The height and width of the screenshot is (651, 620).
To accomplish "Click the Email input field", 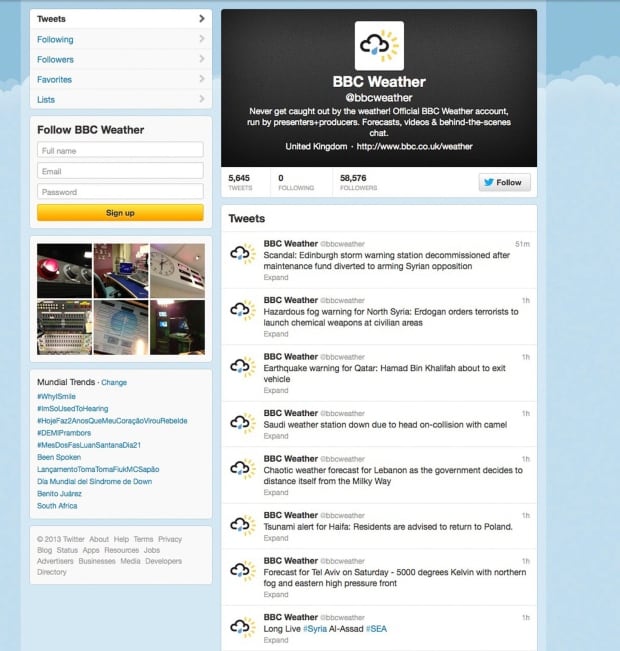I will pyautogui.click(x=120, y=171).
